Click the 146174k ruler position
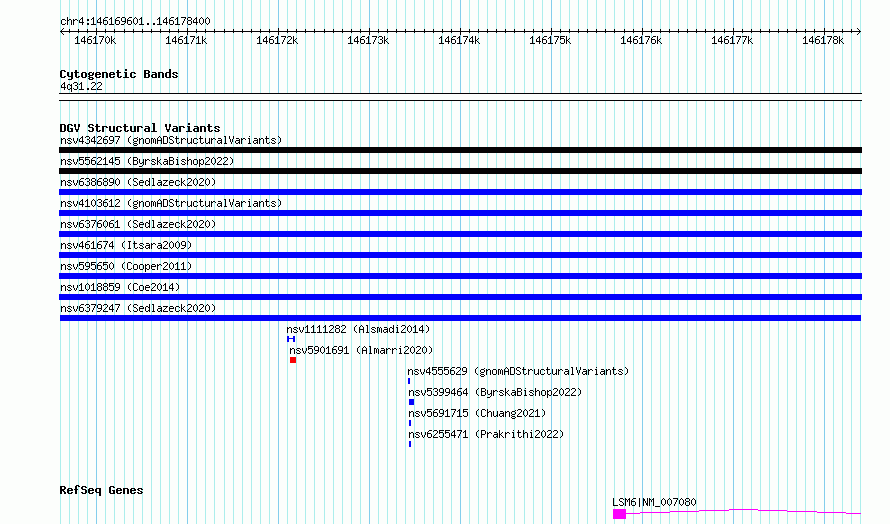The image size is (890, 524). tap(459, 40)
